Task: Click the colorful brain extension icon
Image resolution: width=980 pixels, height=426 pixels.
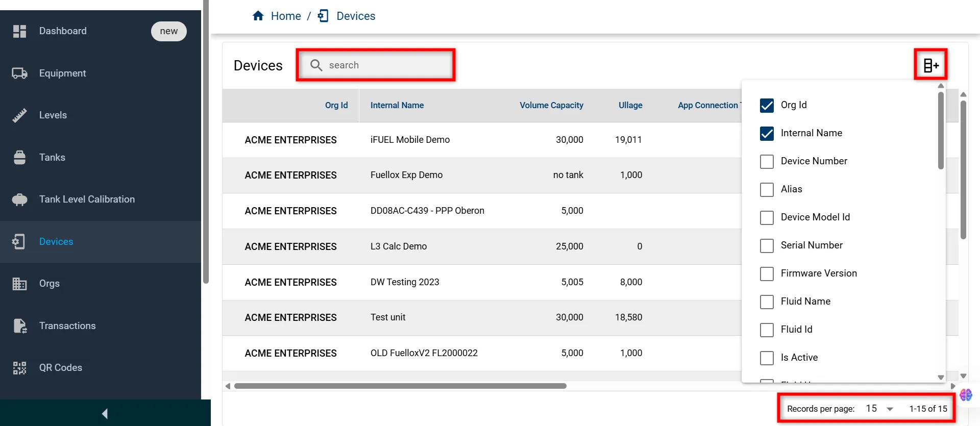Action: [966, 395]
